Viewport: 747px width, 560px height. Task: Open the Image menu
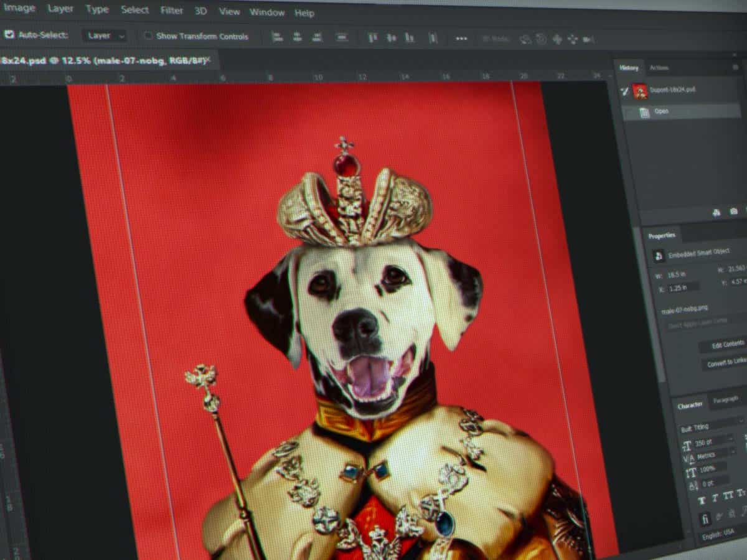tap(19, 9)
